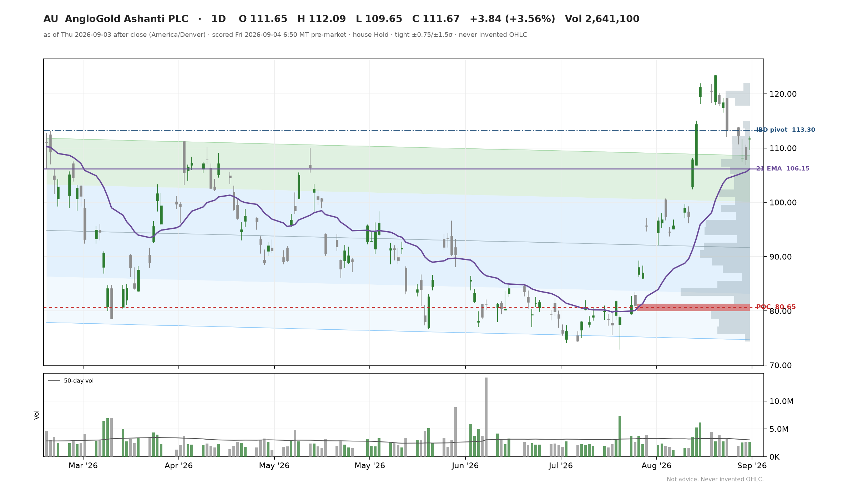The width and height of the screenshot is (868, 491).
Task: Click the 'Vol' y-axis title of volume panel
Action: pyautogui.click(x=36, y=415)
